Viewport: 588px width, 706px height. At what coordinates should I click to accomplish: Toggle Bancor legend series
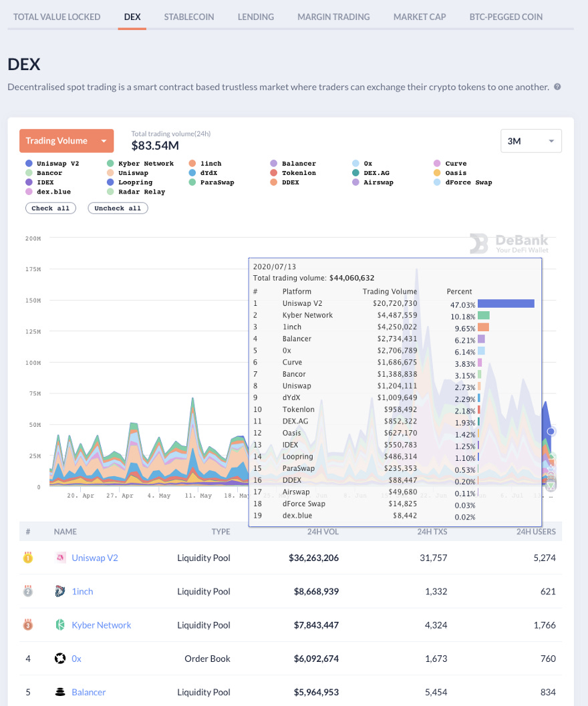(44, 173)
